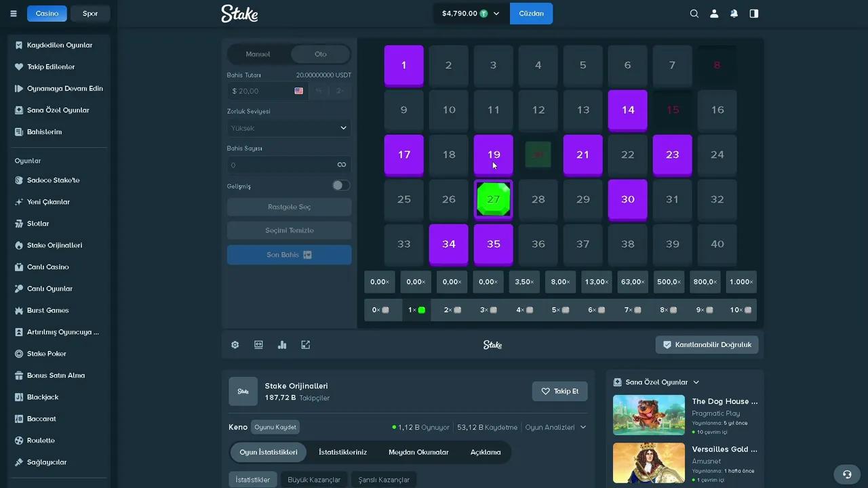Click the Son Bahis button
The image size is (868, 488).
click(x=290, y=255)
